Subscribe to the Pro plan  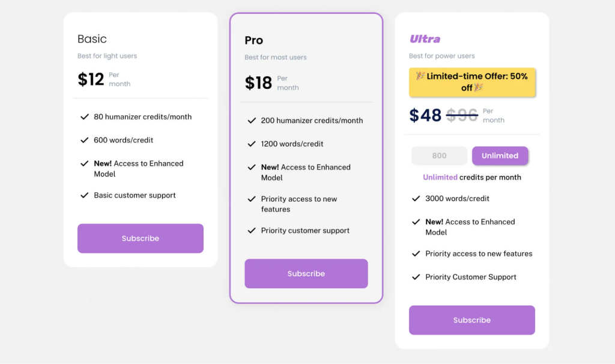pos(306,274)
